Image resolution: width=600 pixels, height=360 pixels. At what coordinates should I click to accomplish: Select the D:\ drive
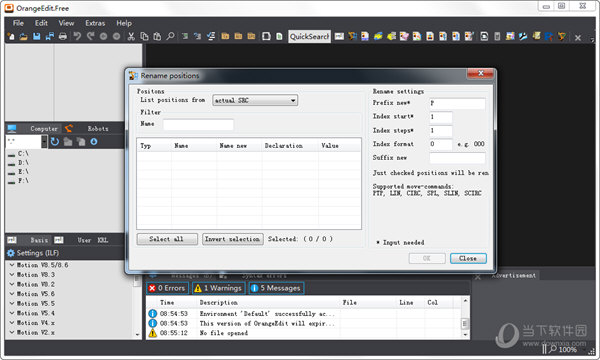coord(19,163)
